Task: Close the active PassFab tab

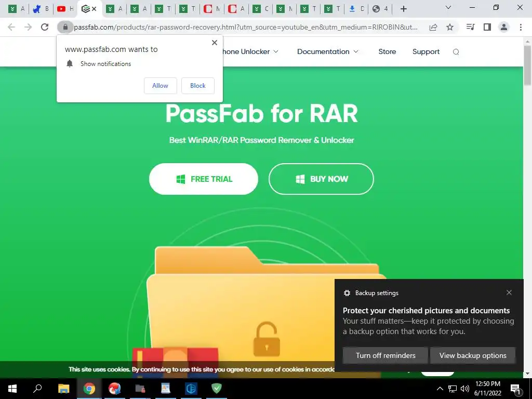Action: (x=94, y=9)
